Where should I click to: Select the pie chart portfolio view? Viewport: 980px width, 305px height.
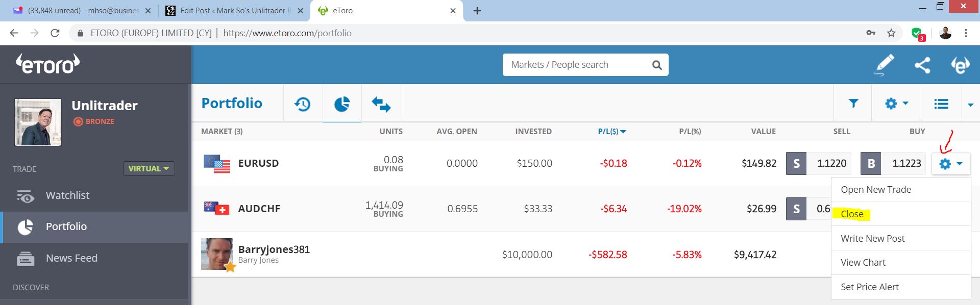point(342,104)
